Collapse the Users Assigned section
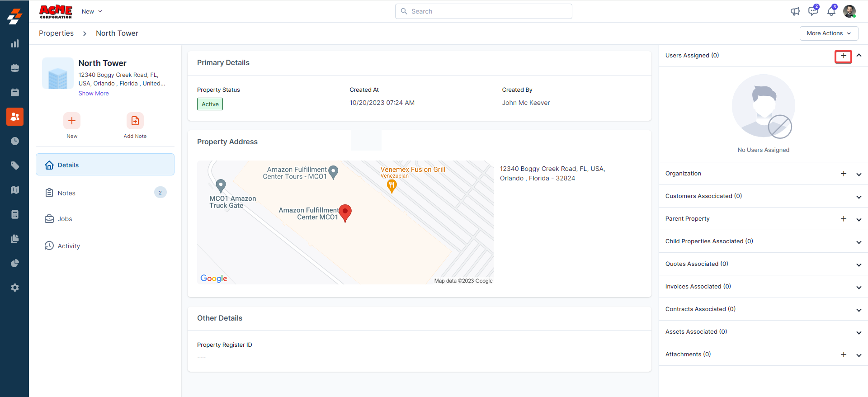This screenshot has width=868, height=397. coord(859,56)
